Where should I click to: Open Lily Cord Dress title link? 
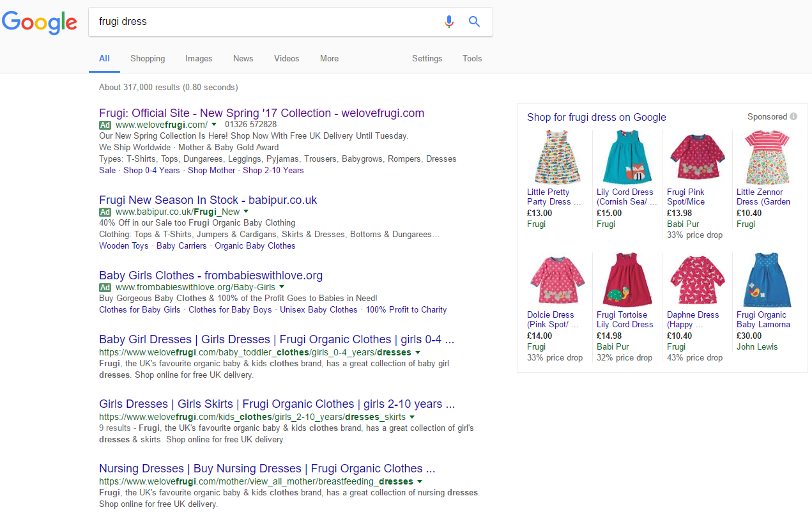(627, 197)
